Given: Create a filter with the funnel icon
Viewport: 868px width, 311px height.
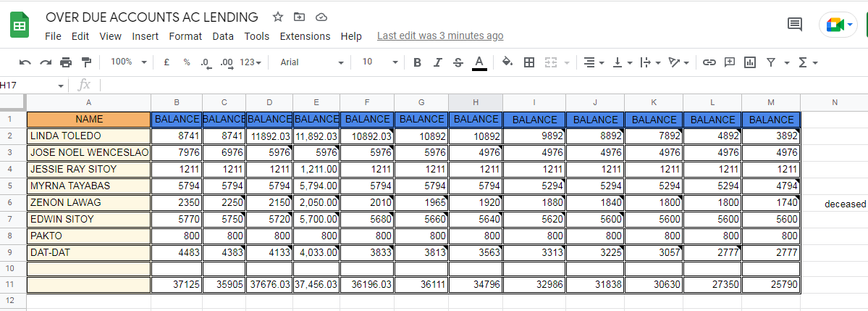Looking at the screenshot, I should [x=770, y=62].
